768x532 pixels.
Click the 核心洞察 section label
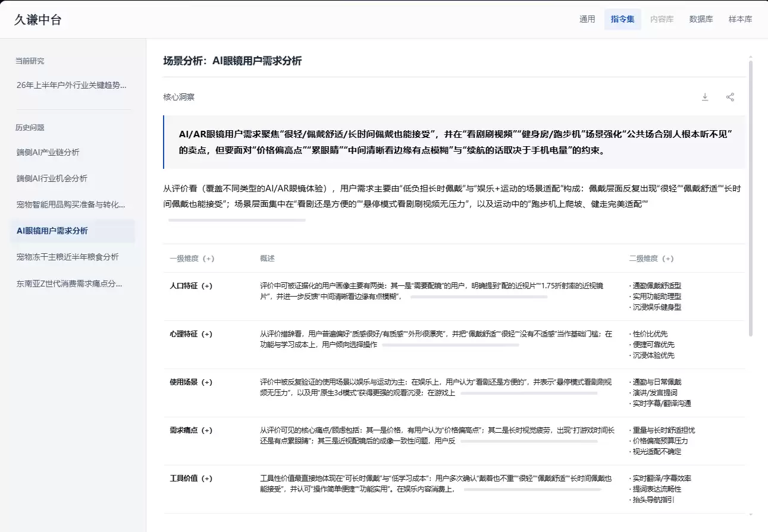pos(178,97)
